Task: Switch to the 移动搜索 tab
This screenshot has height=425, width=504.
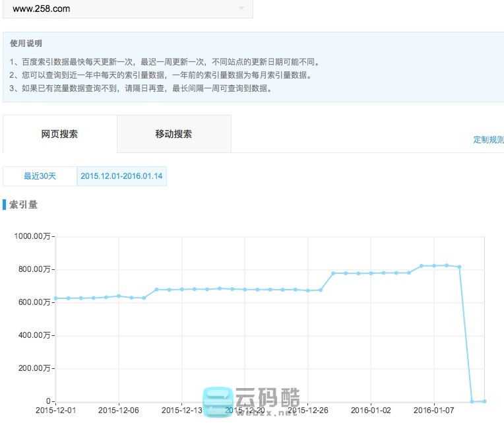Action: point(173,134)
